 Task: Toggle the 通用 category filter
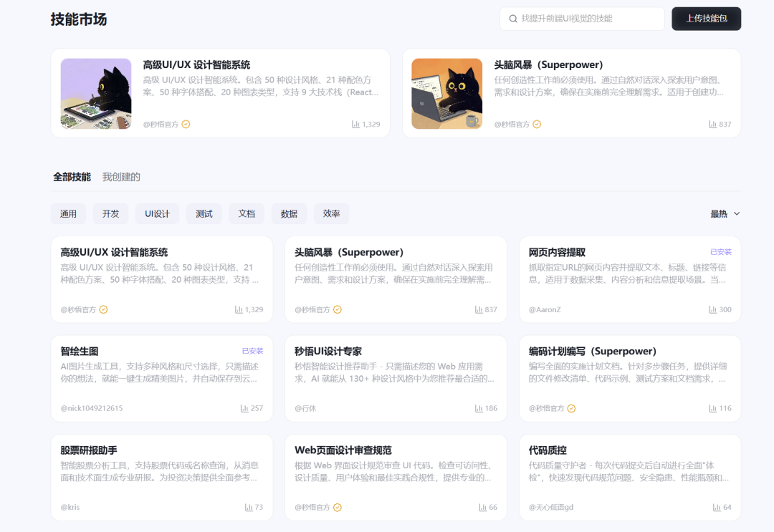pos(68,213)
